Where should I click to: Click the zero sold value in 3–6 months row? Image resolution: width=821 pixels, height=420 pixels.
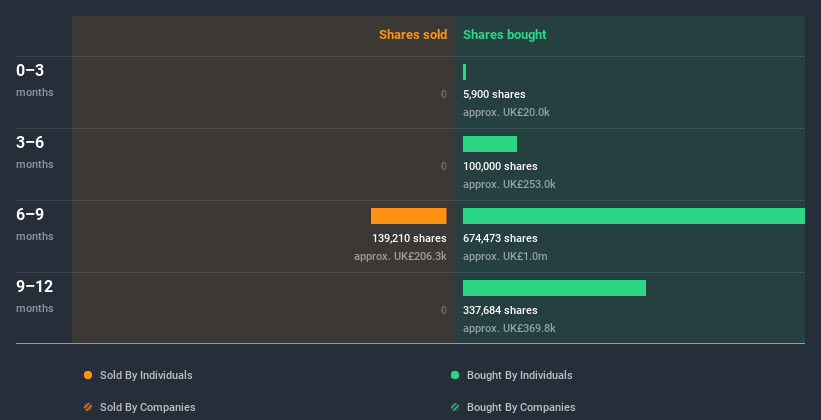coord(443,166)
